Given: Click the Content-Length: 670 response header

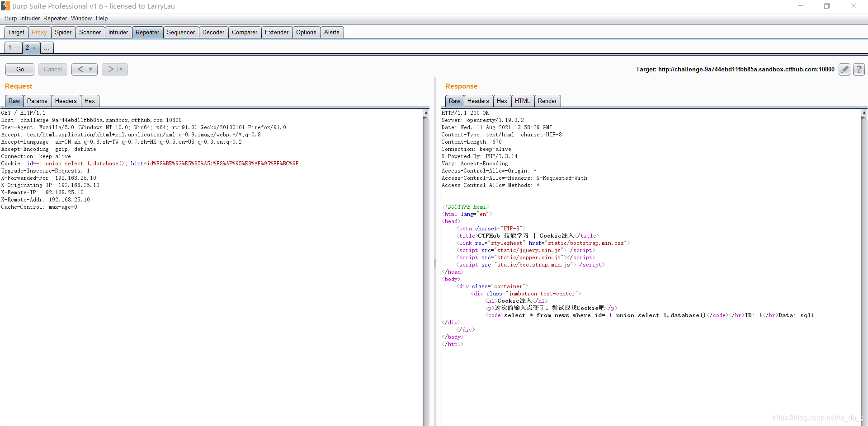Looking at the screenshot, I should 472,142.
